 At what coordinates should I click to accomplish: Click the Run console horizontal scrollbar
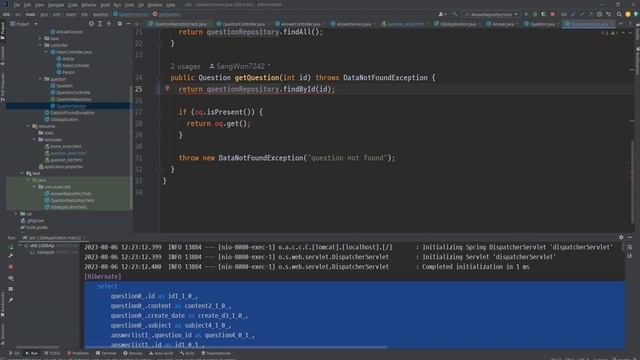point(236,347)
